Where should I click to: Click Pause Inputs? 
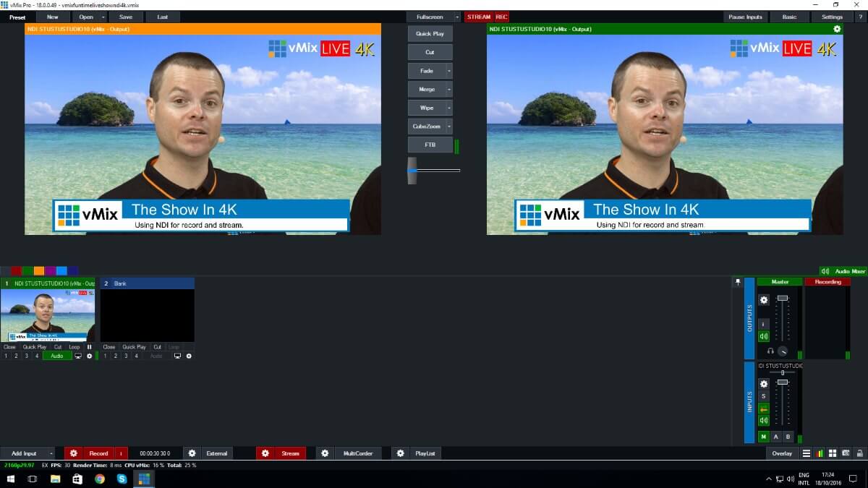pyautogui.click(x=744, y=17)
